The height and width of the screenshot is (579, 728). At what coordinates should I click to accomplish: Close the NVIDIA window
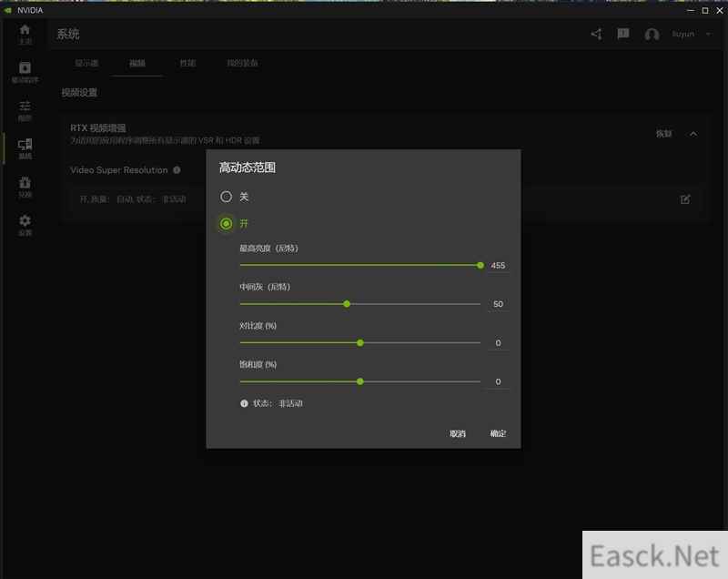click(720, 10)
